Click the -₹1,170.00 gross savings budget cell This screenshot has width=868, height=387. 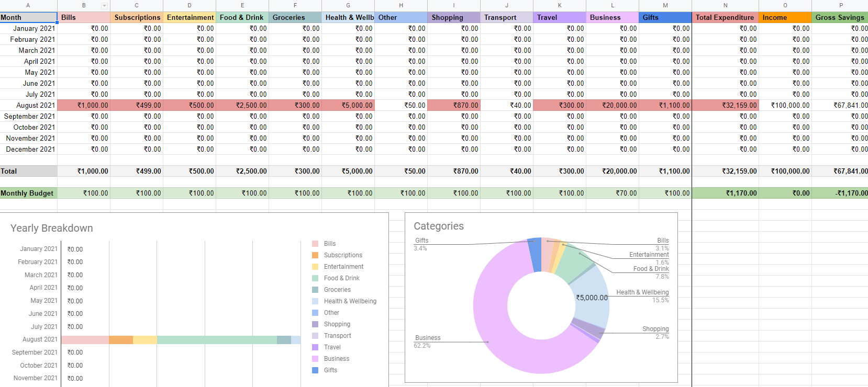tap(840, 193)
